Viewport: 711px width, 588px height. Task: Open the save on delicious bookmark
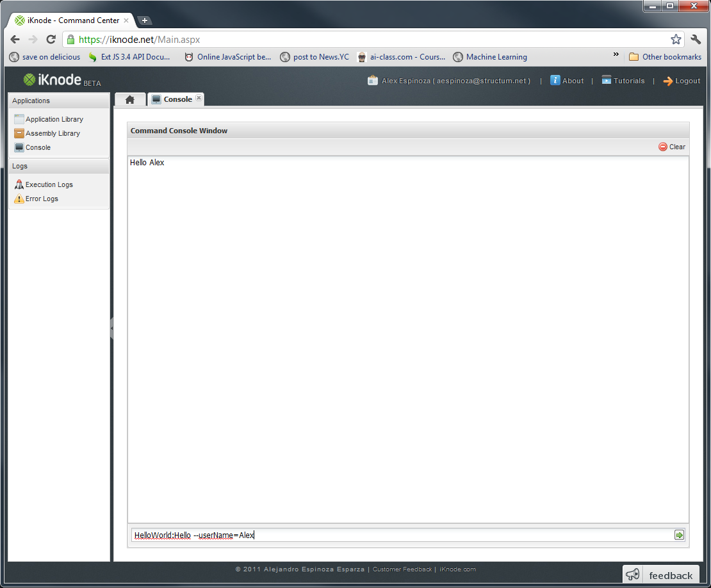pyautogui.click(x=45, y=56)
